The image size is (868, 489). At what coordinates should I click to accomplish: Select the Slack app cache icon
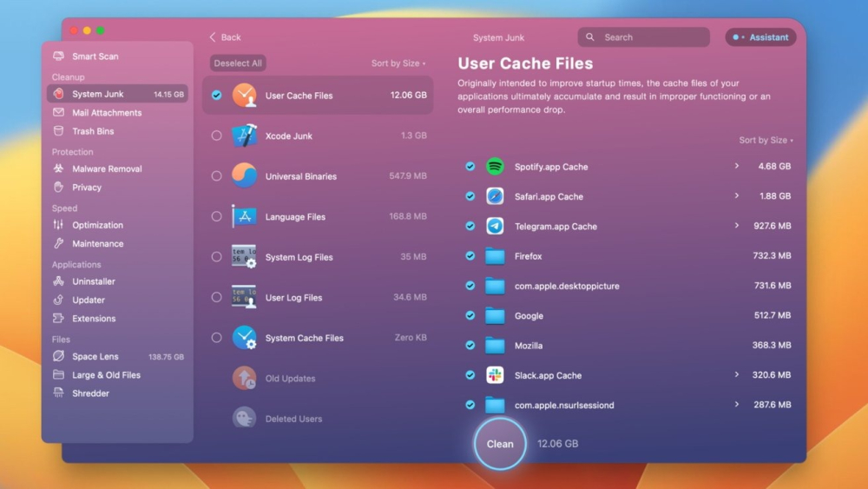coord(495,375)
